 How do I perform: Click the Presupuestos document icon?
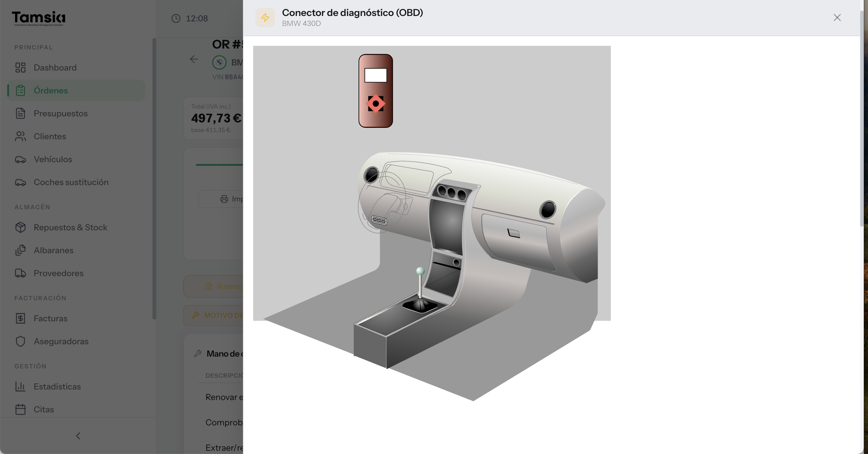pyautogui.click(x=20, y=114)
